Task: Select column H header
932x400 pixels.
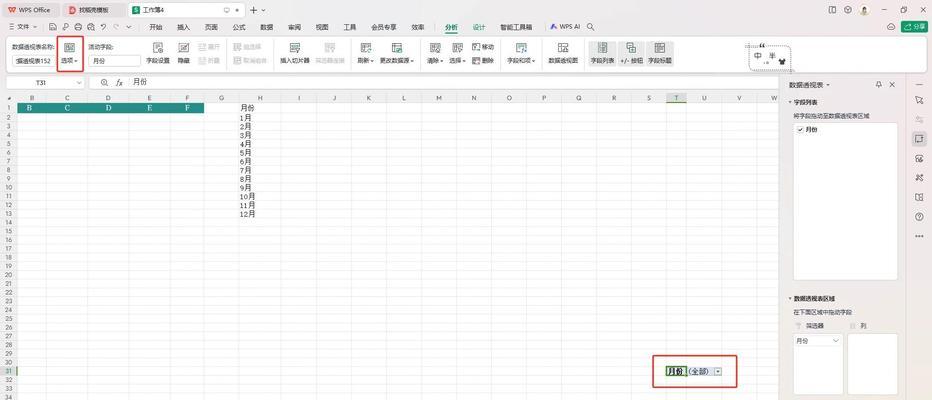Action: [x=260, y=98]
